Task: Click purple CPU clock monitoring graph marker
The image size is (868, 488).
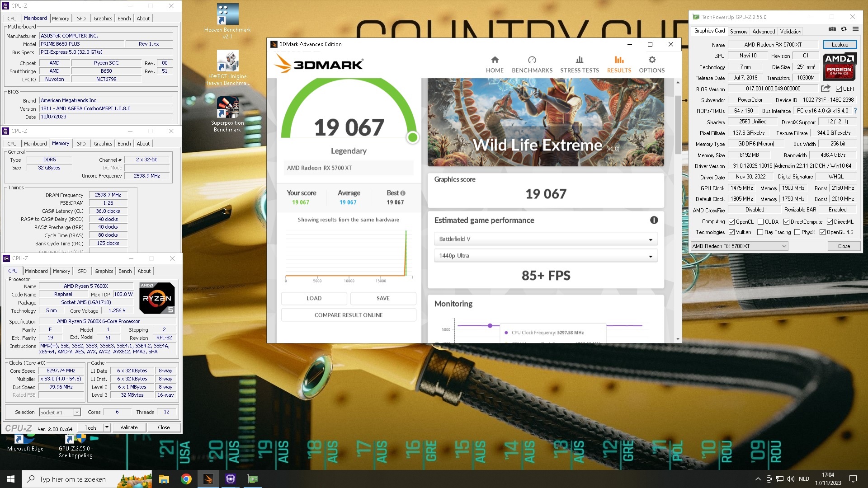Action: pos(490,325)
